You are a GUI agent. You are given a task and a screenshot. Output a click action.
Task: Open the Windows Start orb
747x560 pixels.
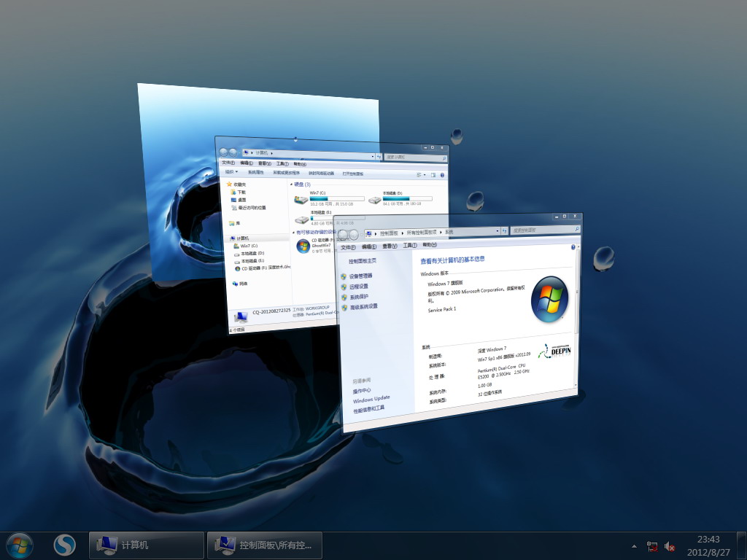tap(20, 545)
